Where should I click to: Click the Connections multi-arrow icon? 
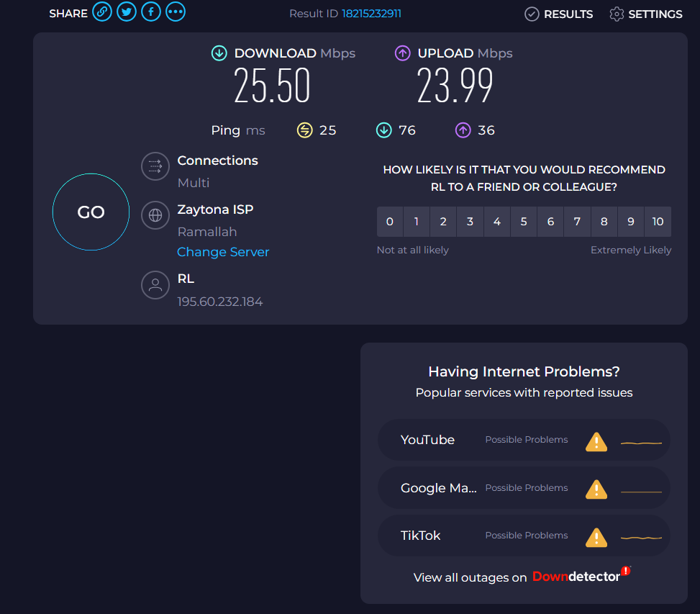[x=155, y=166]
